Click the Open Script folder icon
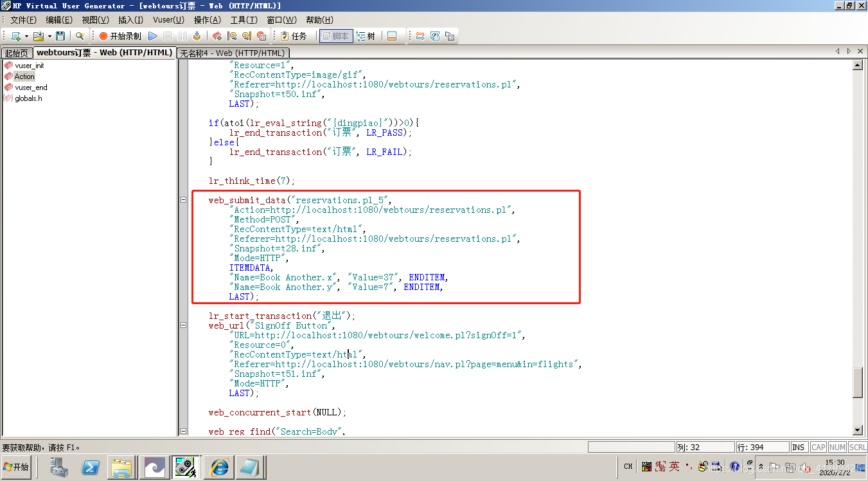The width and height of the screenshot is (868, 481). click(39, 36)
